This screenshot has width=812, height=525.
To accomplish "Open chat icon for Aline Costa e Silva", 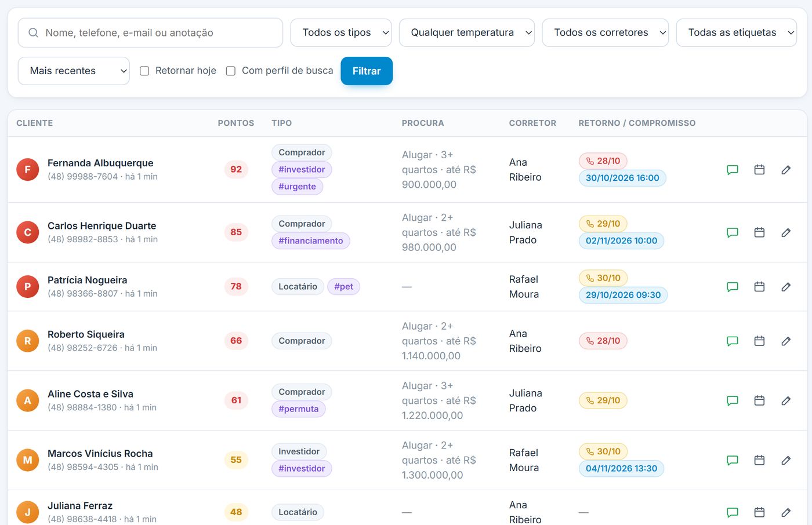I will coord(733,400).
